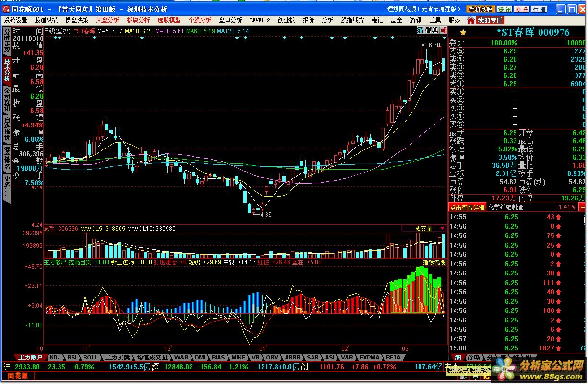Click 点击查看详情 link
Screen dimensions: 588x384
tap(467, 207)
